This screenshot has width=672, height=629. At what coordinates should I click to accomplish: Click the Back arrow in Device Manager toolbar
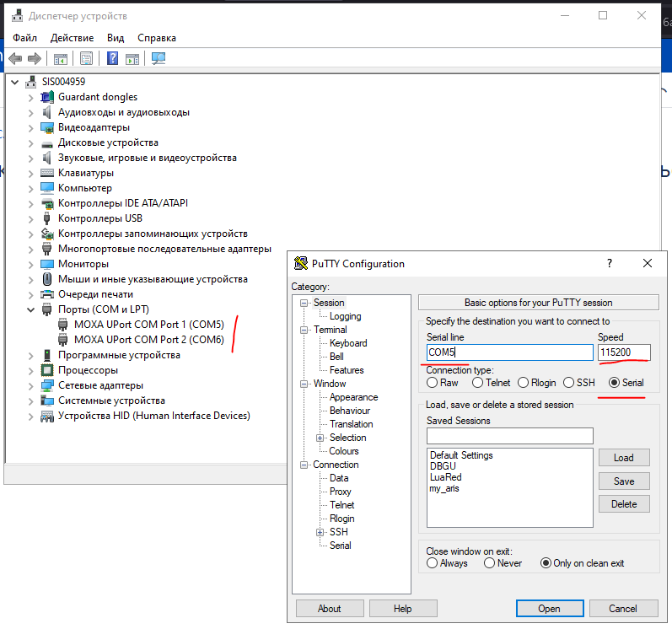(x=15, y=58)
